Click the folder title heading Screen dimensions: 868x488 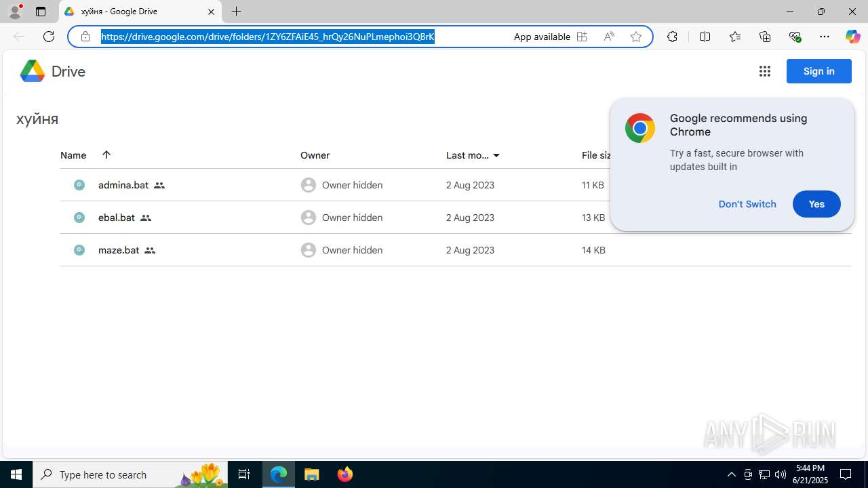pyautogui.click(x=37, y=119)
